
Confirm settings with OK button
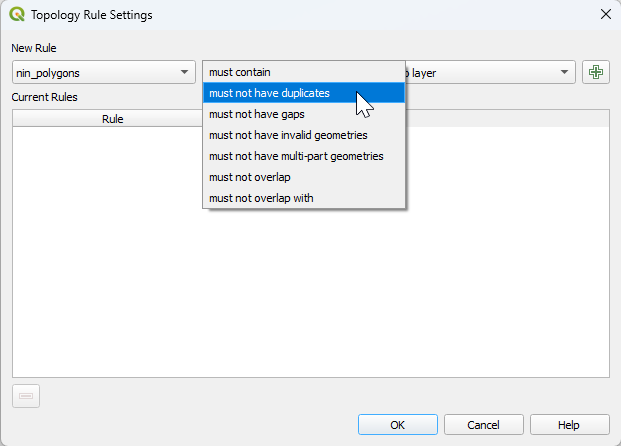pyautogui.click(x=397, y=425)
